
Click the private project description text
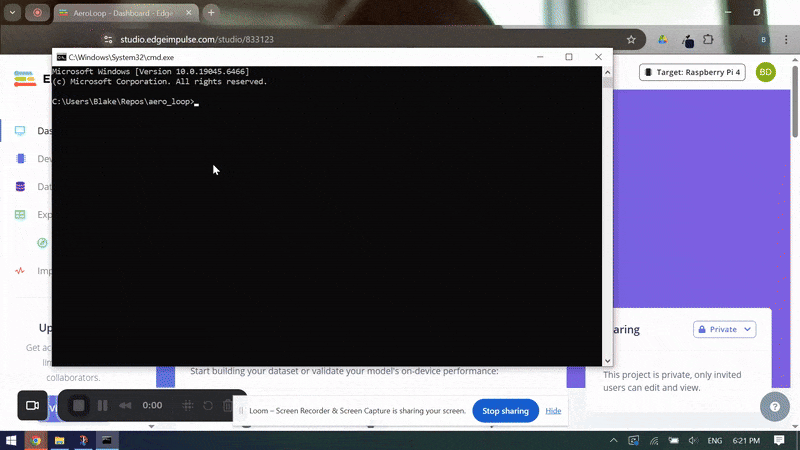672,381
